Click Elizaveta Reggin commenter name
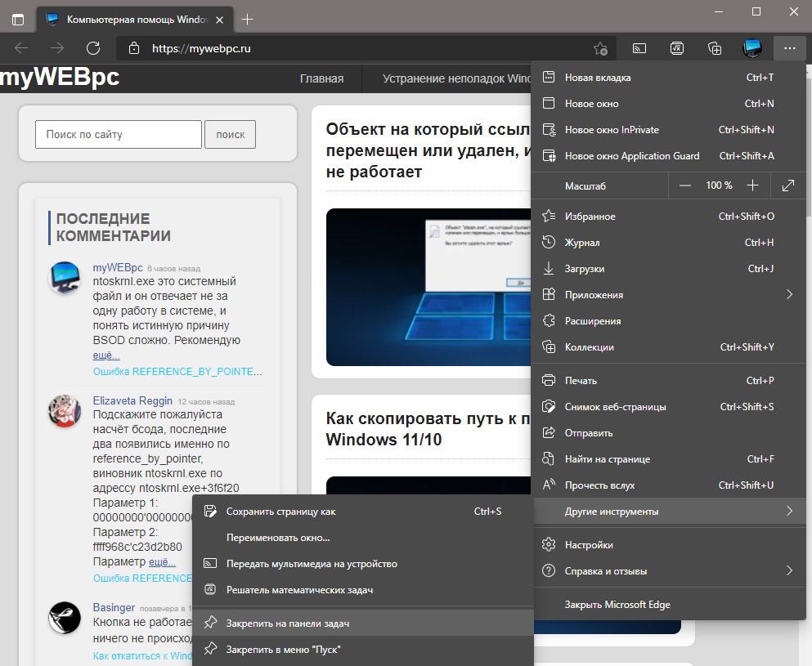Viewport: 812px width, 666px height. point(132,400)
